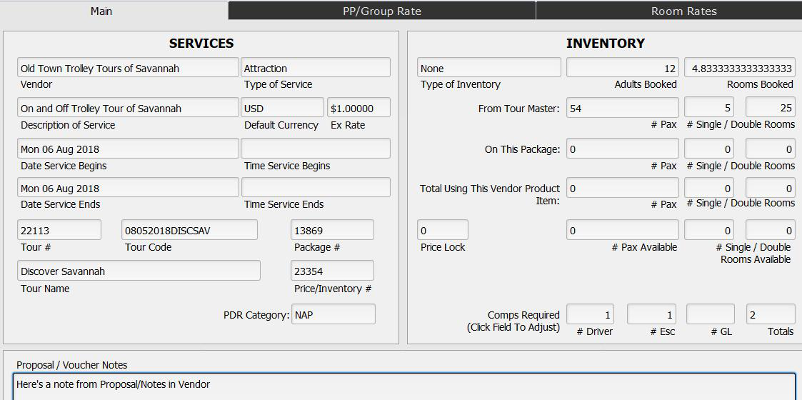The width and height of the screenshot is (802, 400).
Task: Click the Tour Name field
Action: click(x=139, y=271)
